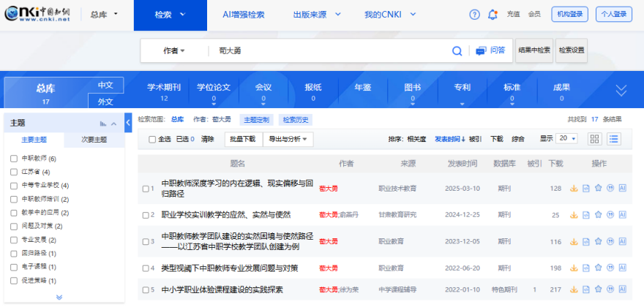
Task: Download first result using the orange download icon
Action: [x=574, y=189]
